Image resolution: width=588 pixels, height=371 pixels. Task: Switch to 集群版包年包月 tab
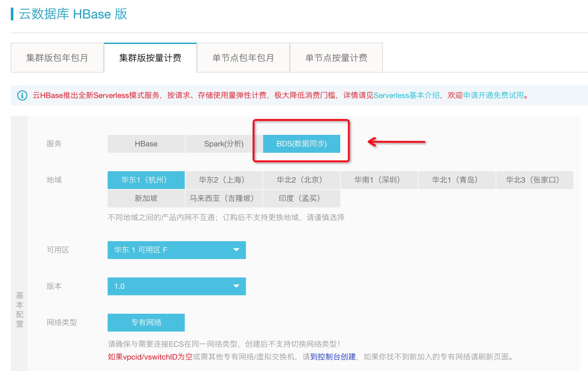click(x=57, y=58)
